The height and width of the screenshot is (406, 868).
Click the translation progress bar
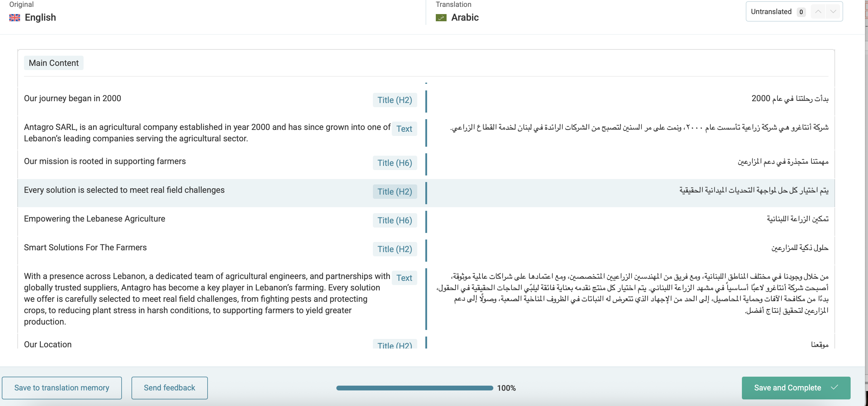tap(415, 388)
